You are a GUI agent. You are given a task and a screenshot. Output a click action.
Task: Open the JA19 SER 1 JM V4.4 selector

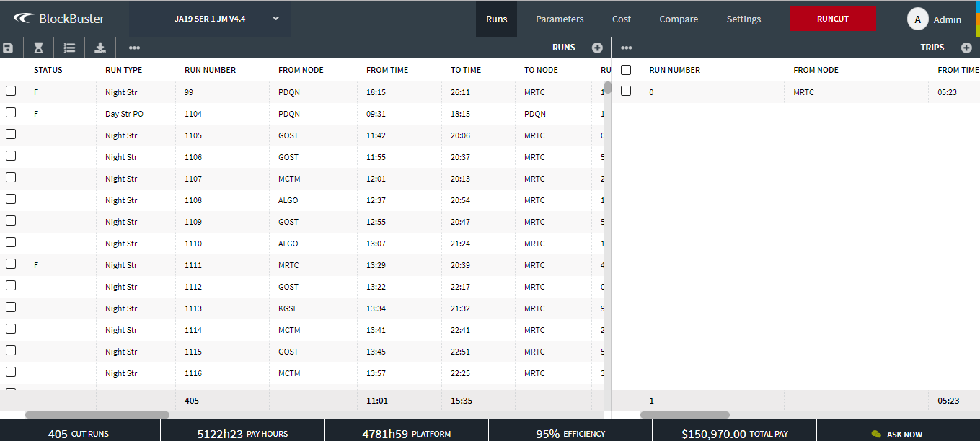[x=224, y=19]
